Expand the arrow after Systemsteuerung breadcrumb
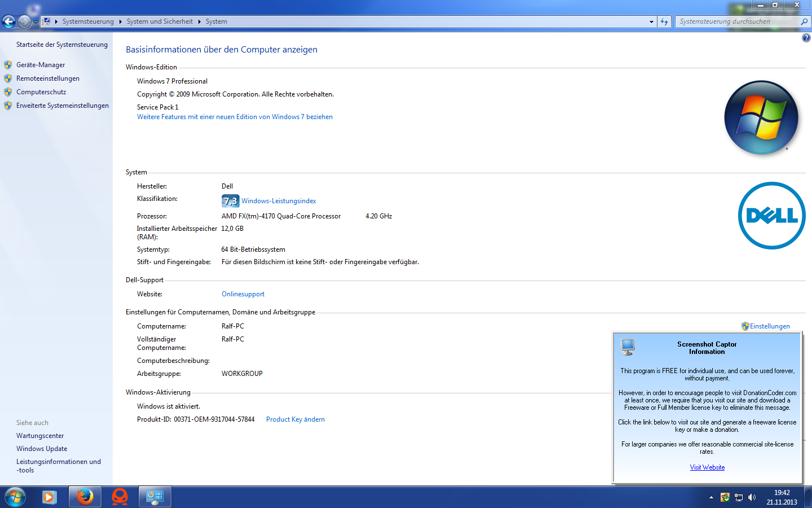This screenshot has height=508, width=812. [x=121, y=21]
